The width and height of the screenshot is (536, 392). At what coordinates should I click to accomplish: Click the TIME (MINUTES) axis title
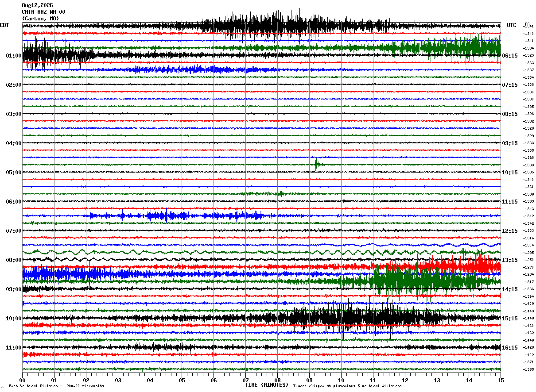tap(267, 385)
